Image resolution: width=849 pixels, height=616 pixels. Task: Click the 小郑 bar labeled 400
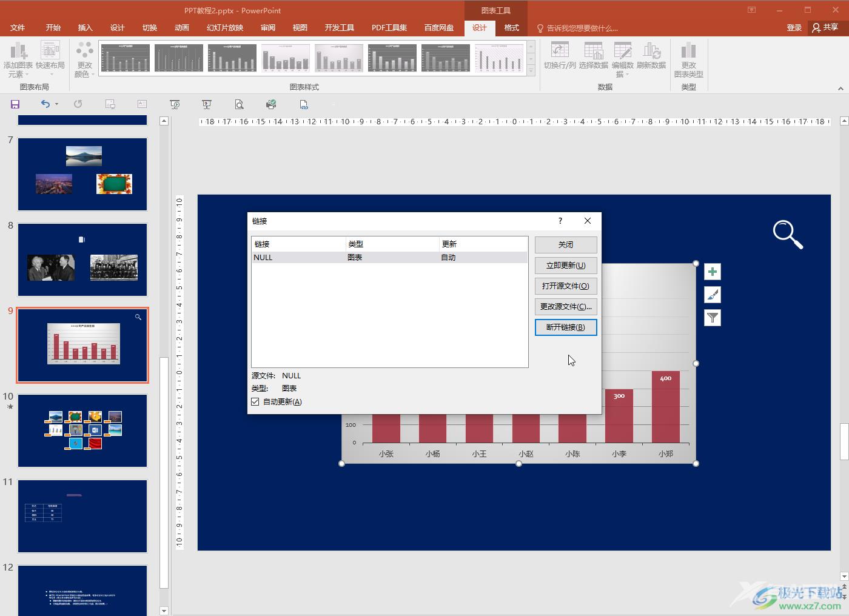click(666, 407)
